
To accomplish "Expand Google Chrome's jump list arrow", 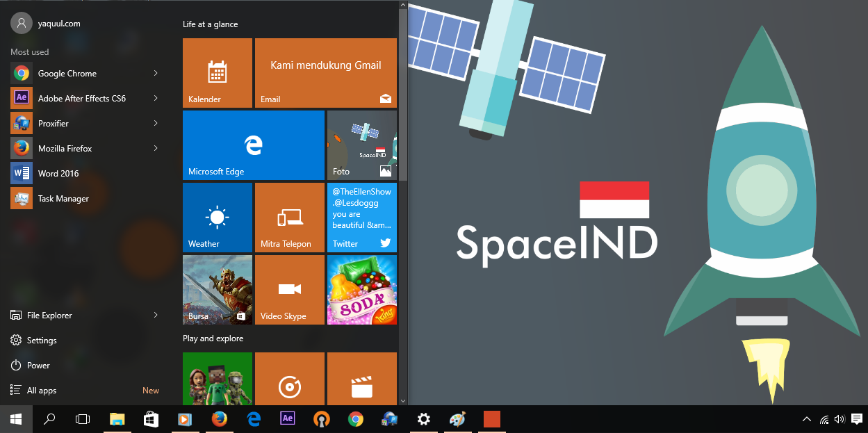I will tap(156, 73).
